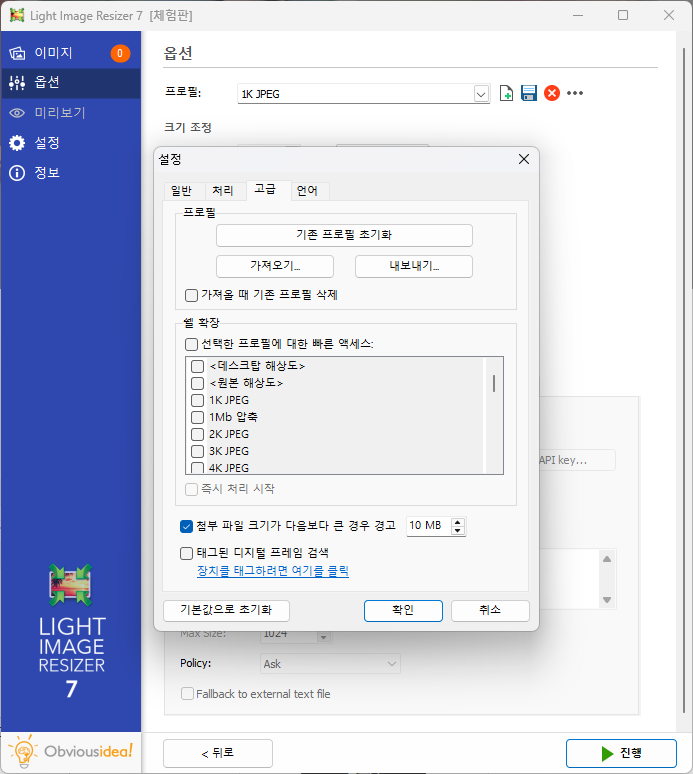693x774 pixels.
Task: Check Fallback to external text file
Action: pyautogui.click(x=187, y=694)
